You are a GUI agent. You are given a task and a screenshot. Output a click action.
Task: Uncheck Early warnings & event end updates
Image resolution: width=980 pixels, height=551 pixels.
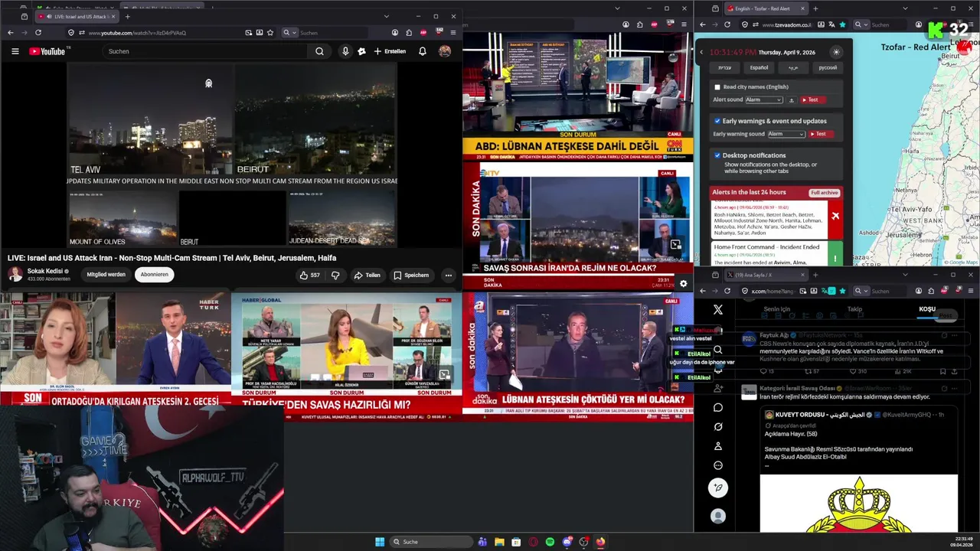pos(717,121)
